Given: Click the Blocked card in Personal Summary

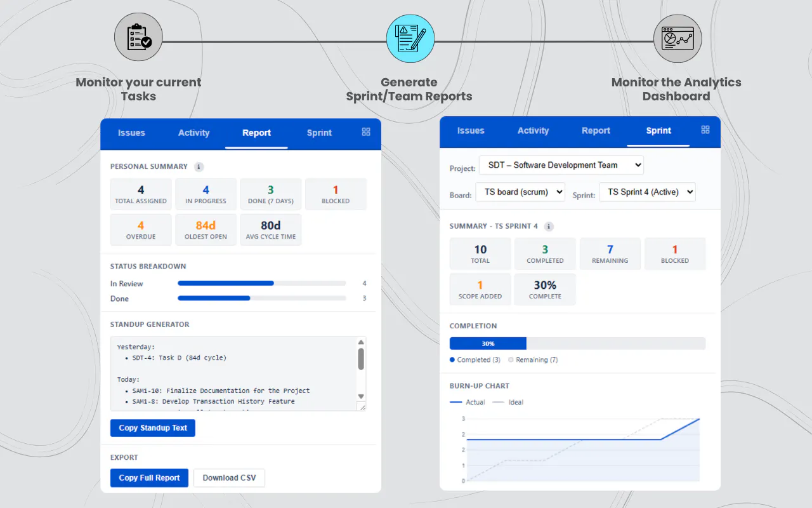Looking at the screenshot, I should [x=336, y=194].
